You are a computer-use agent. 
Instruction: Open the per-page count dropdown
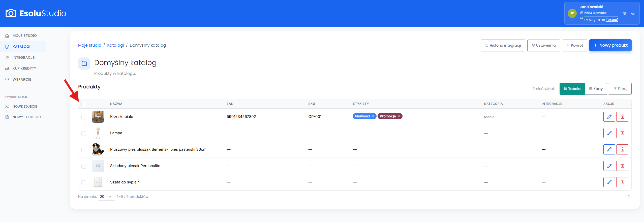[106, 197]
